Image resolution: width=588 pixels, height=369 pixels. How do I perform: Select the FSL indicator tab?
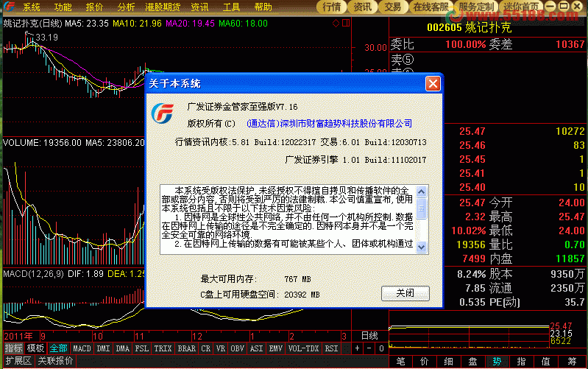coord(142,348)
